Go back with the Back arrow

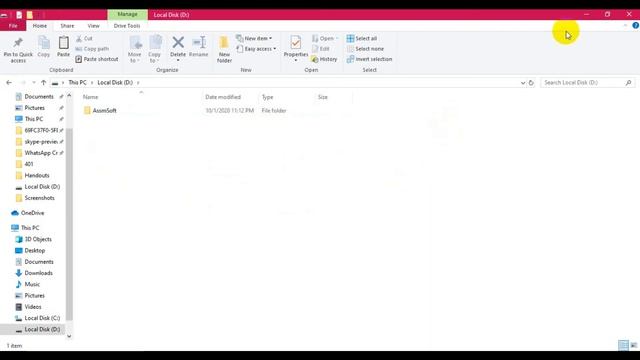point(9,82)
